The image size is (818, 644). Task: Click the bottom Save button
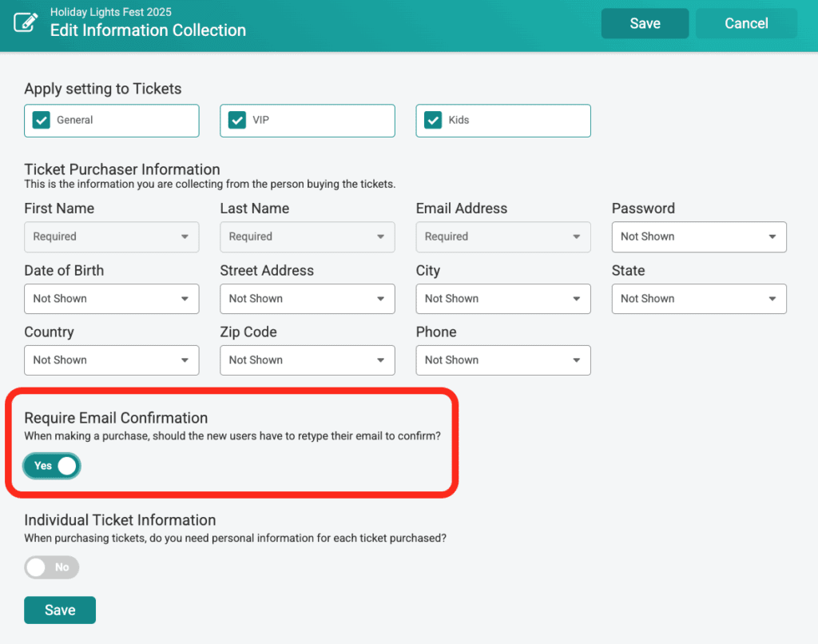(x=60, y=610)
